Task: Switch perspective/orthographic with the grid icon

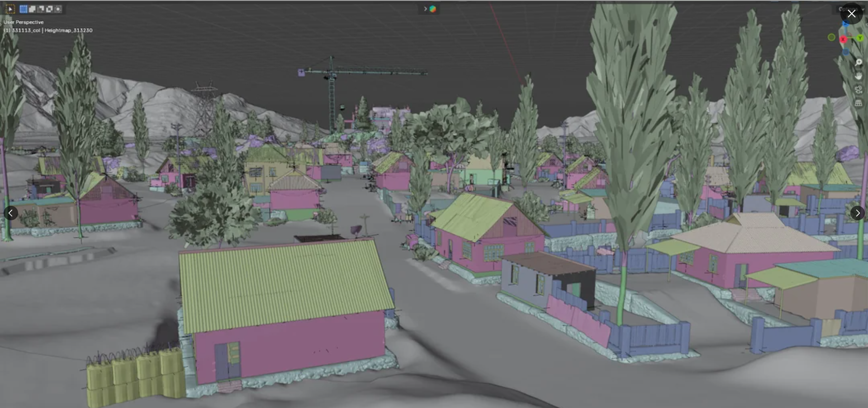Action: click(858, 103)
